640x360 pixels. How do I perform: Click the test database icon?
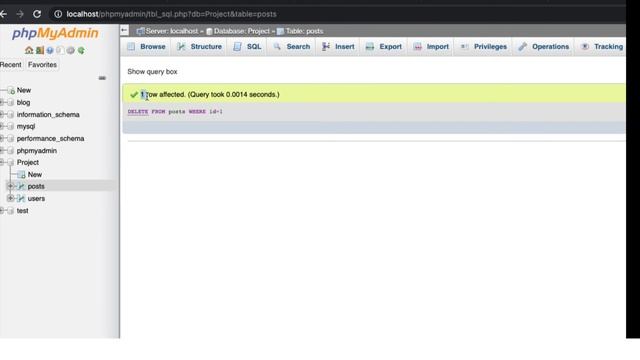point(11,211)
